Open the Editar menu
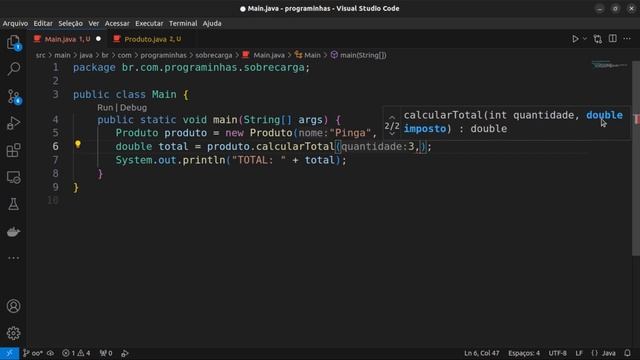Viewport: 640px width, 360px height. point(43,23)
